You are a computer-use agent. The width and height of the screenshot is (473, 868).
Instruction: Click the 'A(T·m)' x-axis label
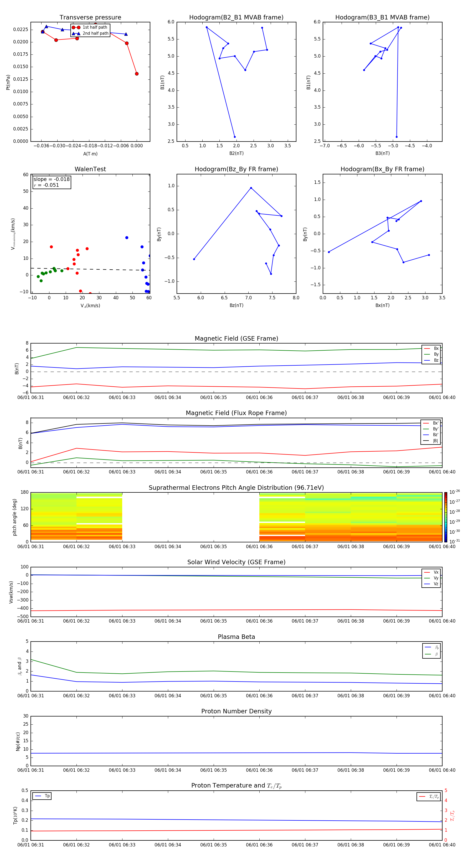90,154
